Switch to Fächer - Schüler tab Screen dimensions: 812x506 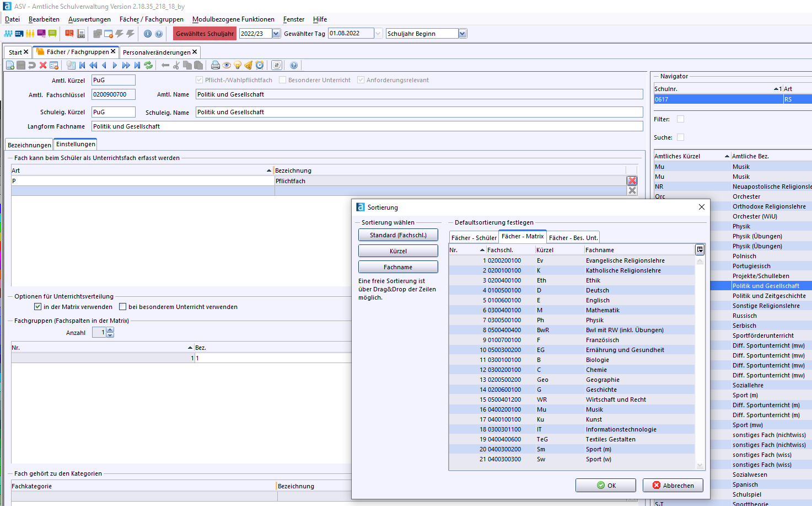pyautogui.click(x=474, y=238)
